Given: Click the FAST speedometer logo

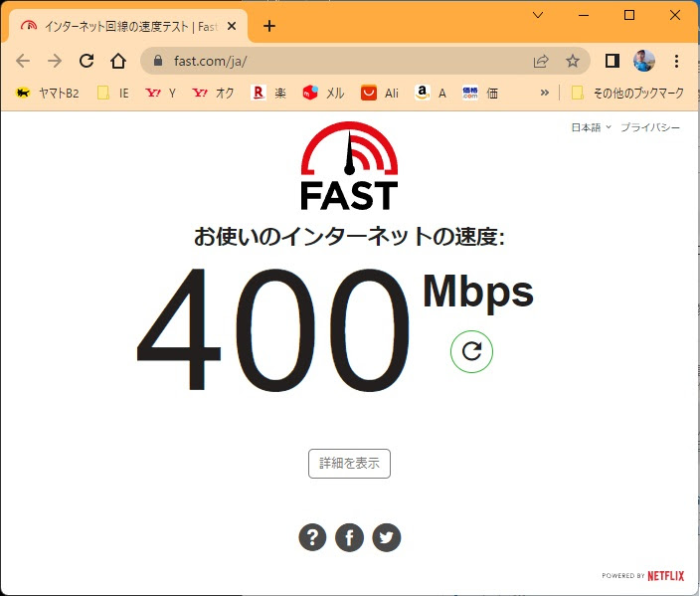Looking at the screenshot, I should click(350, 166).
